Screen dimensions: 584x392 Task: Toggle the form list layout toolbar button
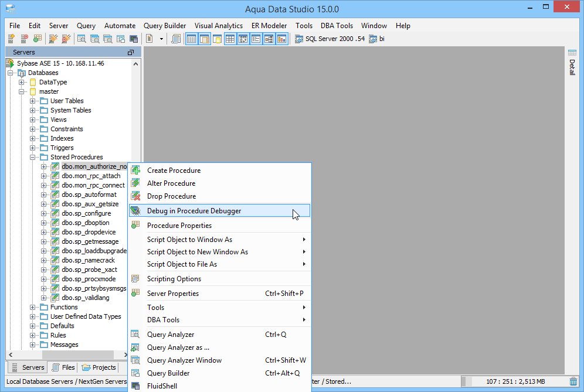click(x=256, y=39)
